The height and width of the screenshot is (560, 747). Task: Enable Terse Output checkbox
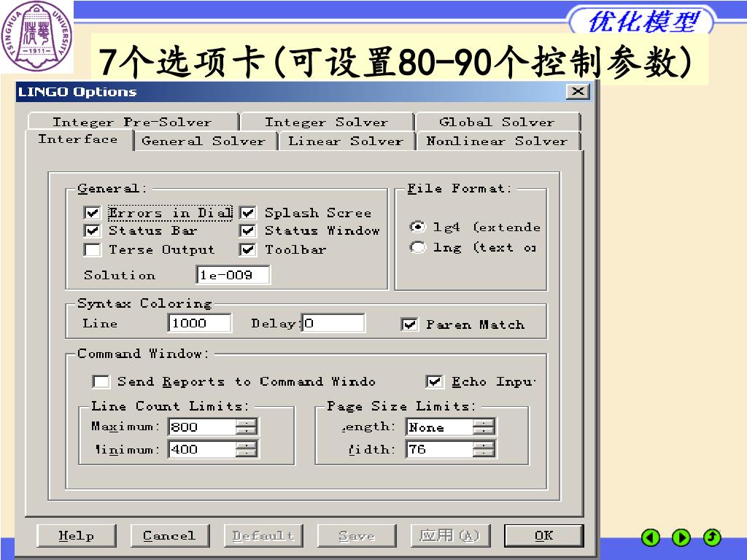pyautogui.click(x=92, y=249)
